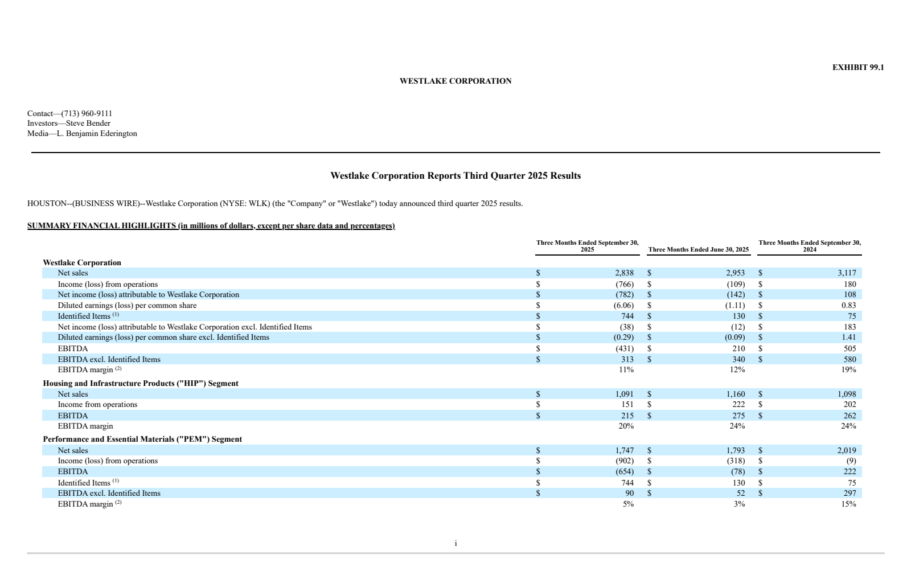911x588 pixels.
Task: Click HIP income from operations 151
Action: pos(627,404)
